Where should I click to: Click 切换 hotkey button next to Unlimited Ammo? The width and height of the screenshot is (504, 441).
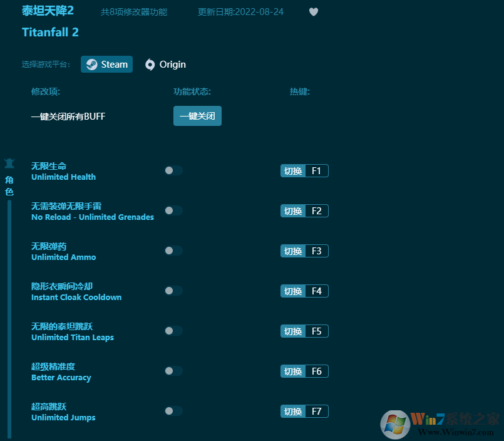pos(292,251)
